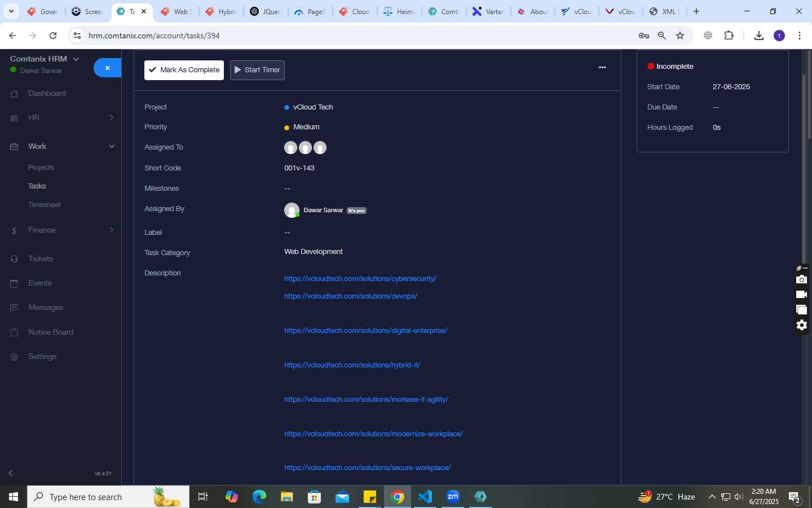Open the digital-enterprise solutions link
Viewport: 812px width, 508px height.
click(366, 331)
